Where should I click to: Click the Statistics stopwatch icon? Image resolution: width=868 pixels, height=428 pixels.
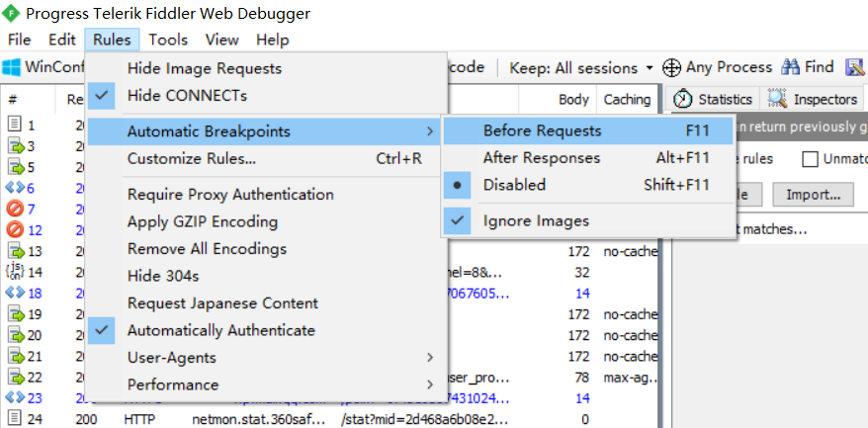pos(683,99)
